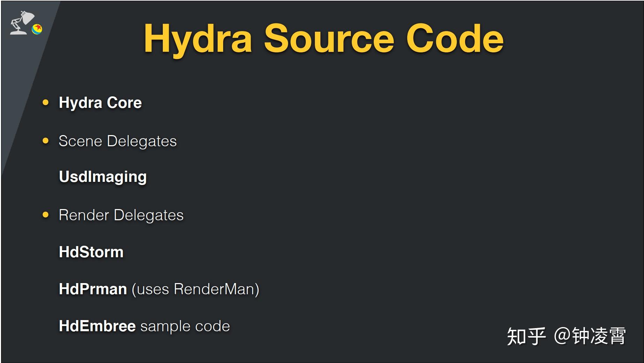The image size is (644, 363).
Task: Click the Pixar Luxo lamp logo
Action: 21,23
